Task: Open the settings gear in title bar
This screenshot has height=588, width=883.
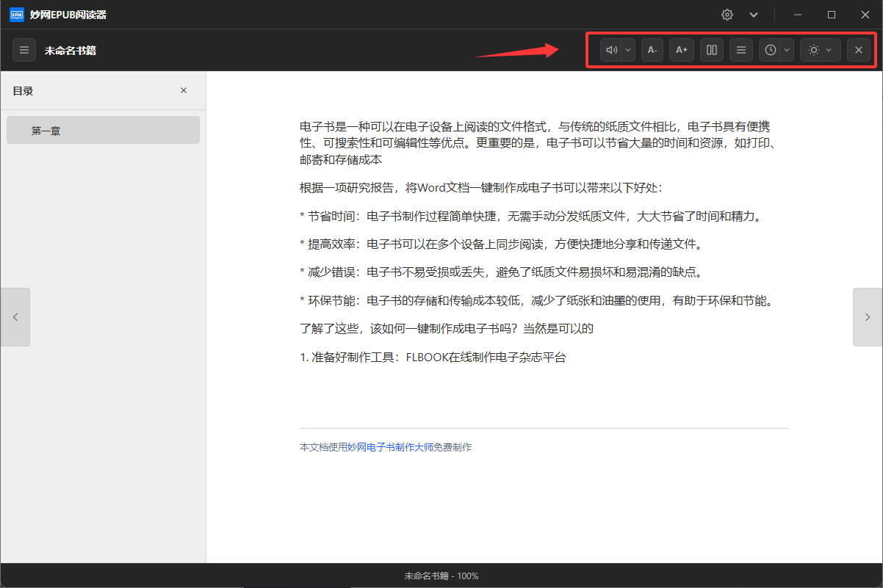Action: 727,15
